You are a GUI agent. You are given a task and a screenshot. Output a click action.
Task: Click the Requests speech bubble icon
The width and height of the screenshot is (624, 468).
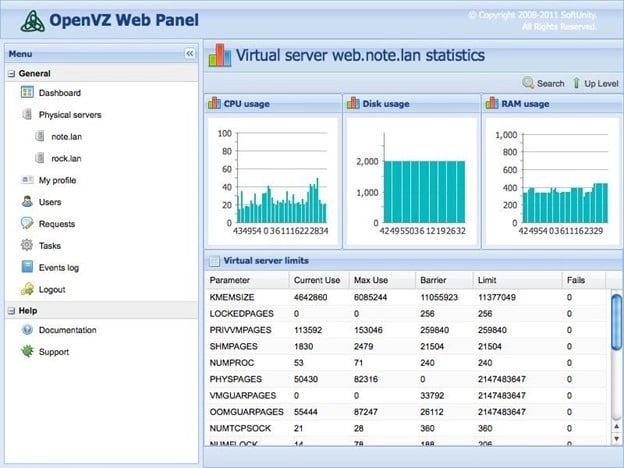[x=27, y=223]
